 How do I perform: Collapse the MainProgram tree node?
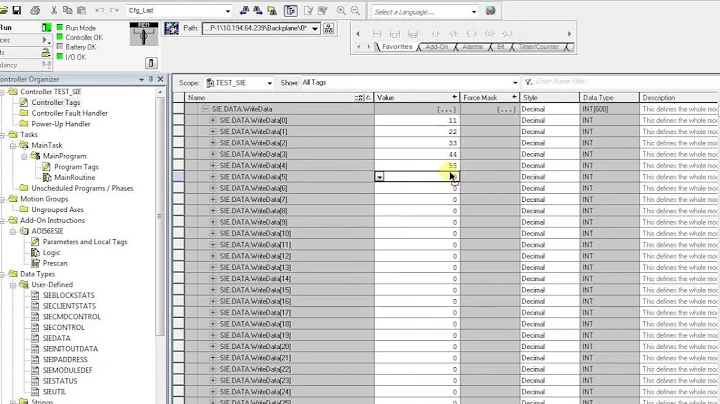[x=24, y=156]
